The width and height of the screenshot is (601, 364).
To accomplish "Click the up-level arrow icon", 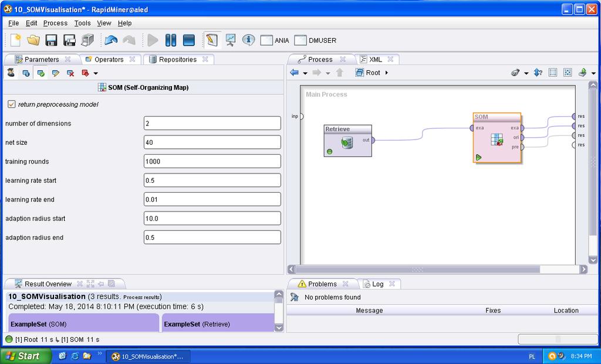I will [340, 72].
